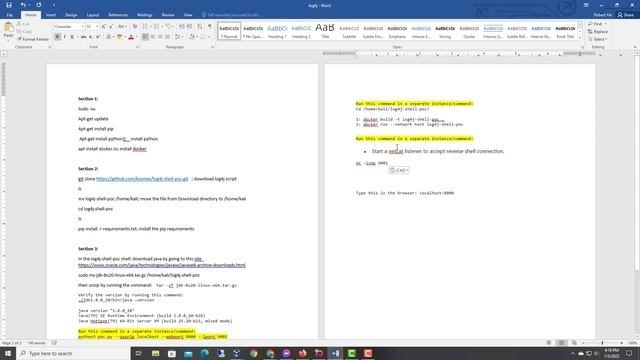Click the Share button
The height and width of the screenshot is (360, 640).
626,15
